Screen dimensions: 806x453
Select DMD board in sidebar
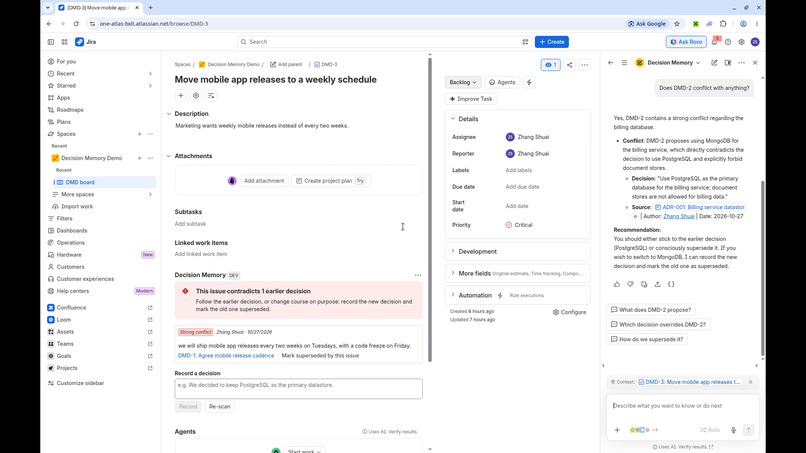[105, 182]
